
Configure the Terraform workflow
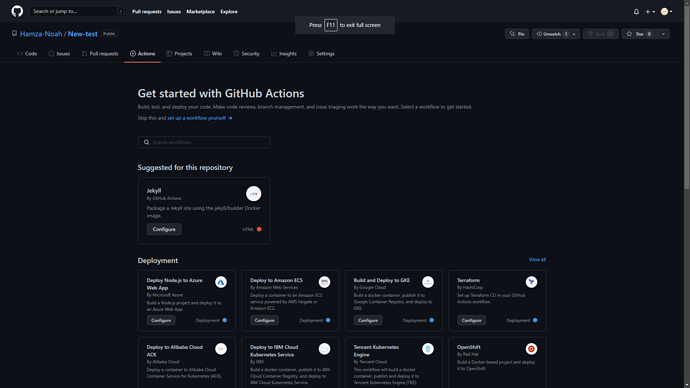pyautogui.click(x=471, y=320)
